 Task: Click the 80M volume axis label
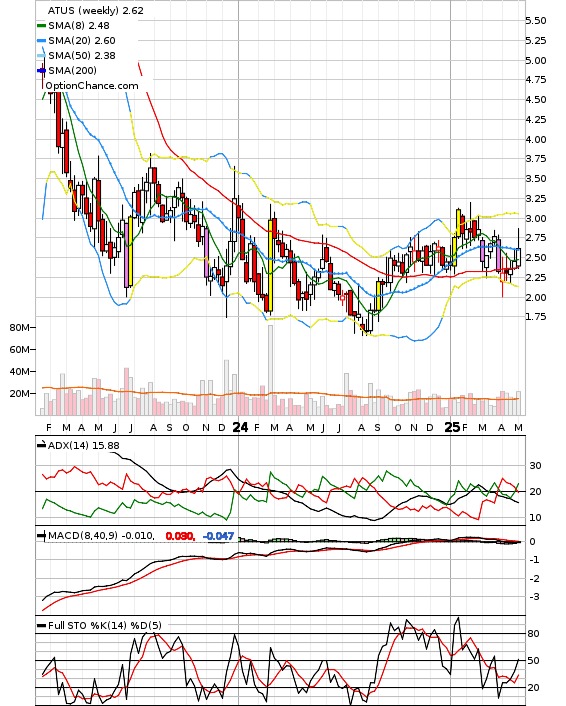tap(19, 327)
